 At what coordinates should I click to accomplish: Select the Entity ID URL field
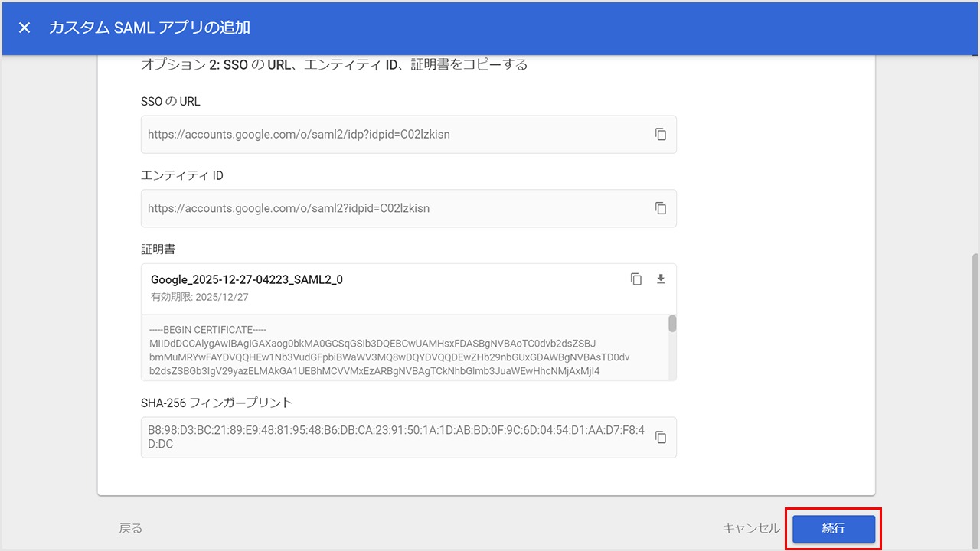[x=383, y=208]
